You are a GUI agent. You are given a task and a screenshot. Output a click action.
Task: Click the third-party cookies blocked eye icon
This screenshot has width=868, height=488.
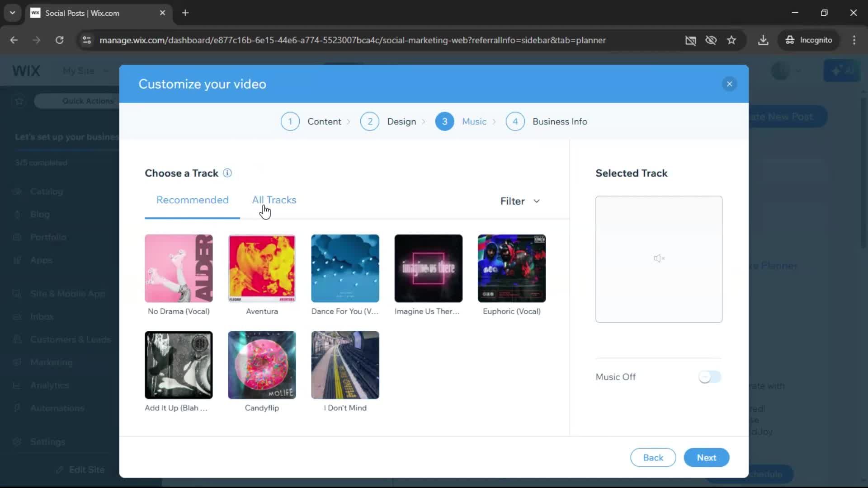click(711, 40)
